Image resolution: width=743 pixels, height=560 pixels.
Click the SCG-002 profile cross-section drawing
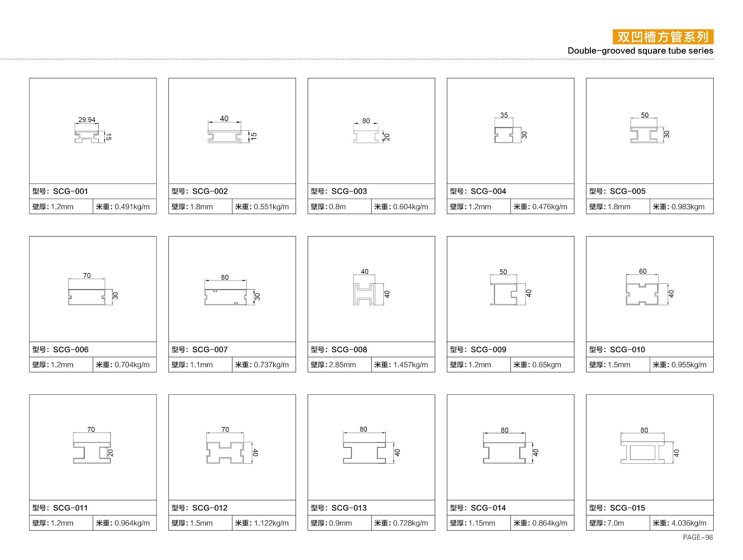(x=224, y=137)
